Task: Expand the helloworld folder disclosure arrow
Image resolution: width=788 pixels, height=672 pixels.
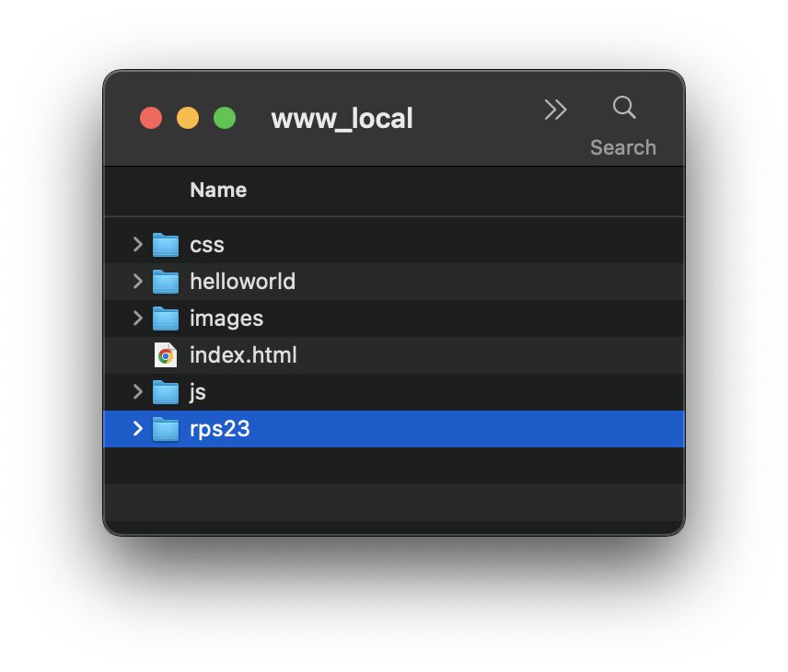Action: [x=138, y=281]
